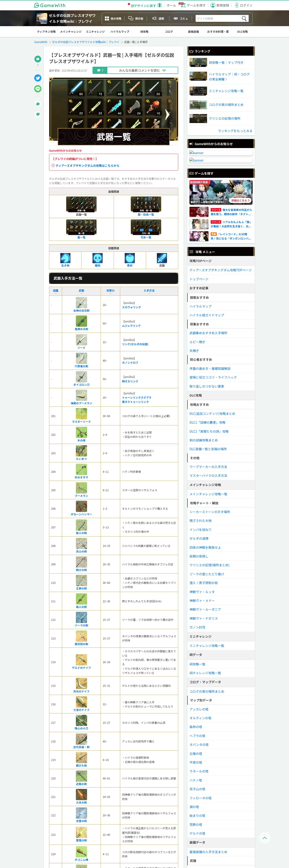The image size is (289, 868).
Task: Click スカウォリンク amiibo link
Action: click(131, 307)
